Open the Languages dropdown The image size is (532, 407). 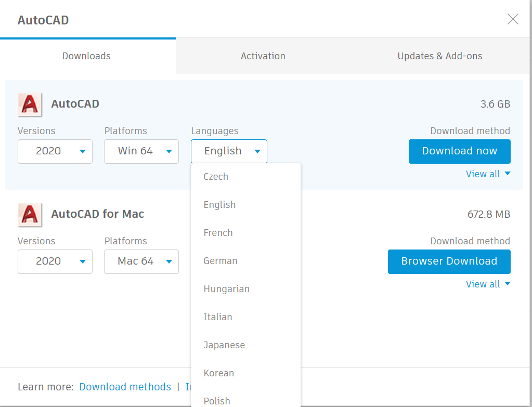[228, 151]
